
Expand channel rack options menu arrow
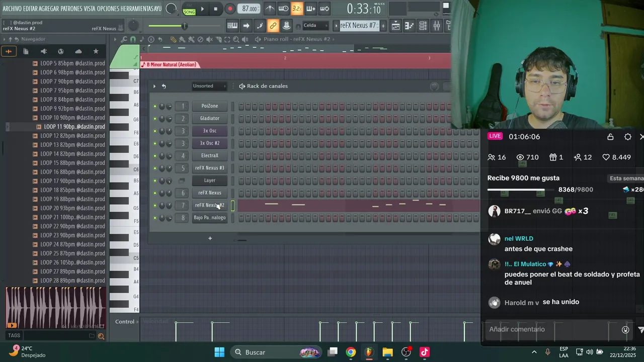click(x=154, y=86)
